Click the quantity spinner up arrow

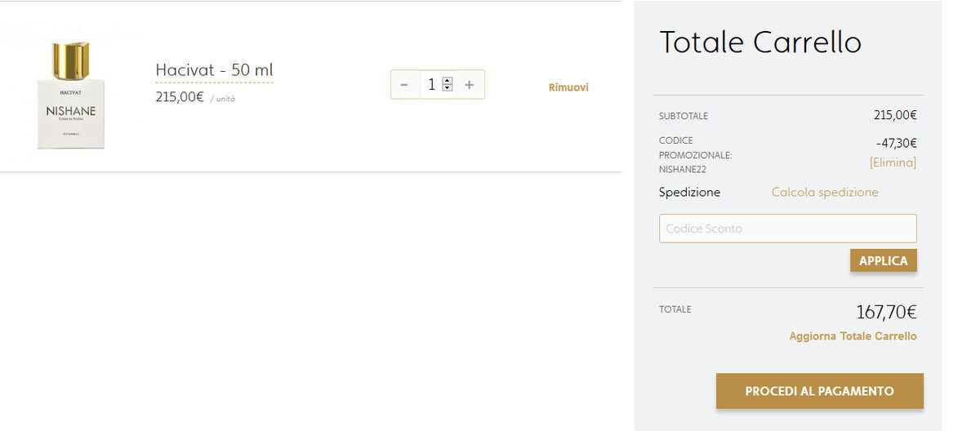click(447, 81)
